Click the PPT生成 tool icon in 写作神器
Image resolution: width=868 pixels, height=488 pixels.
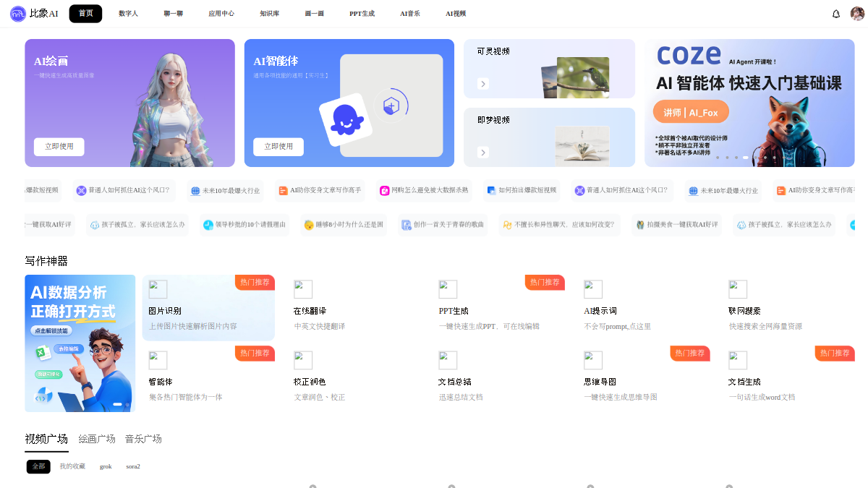pyautogui.click(x=448, y=289)
